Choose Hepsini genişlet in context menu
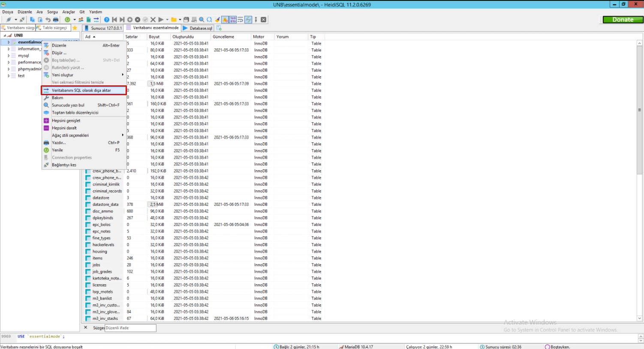Screen dimensions: 644x349 point(84,120)
